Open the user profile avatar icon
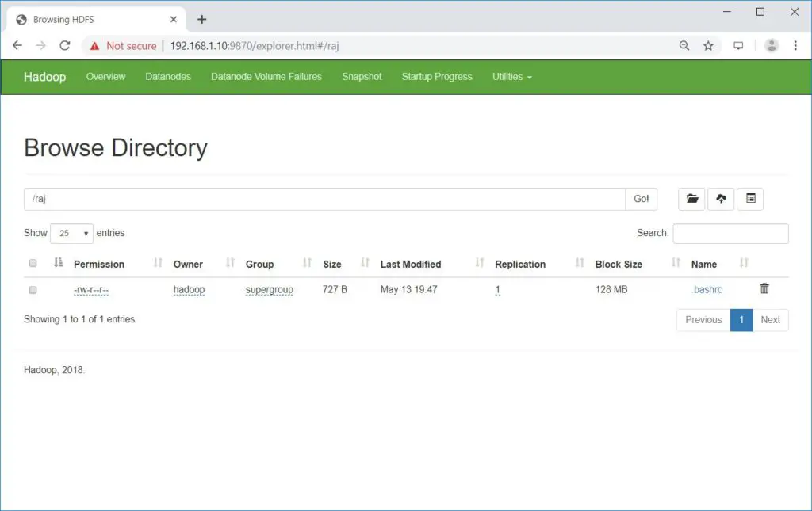Image resolution: width=812 pixels, height=511 pixels. 772,45
